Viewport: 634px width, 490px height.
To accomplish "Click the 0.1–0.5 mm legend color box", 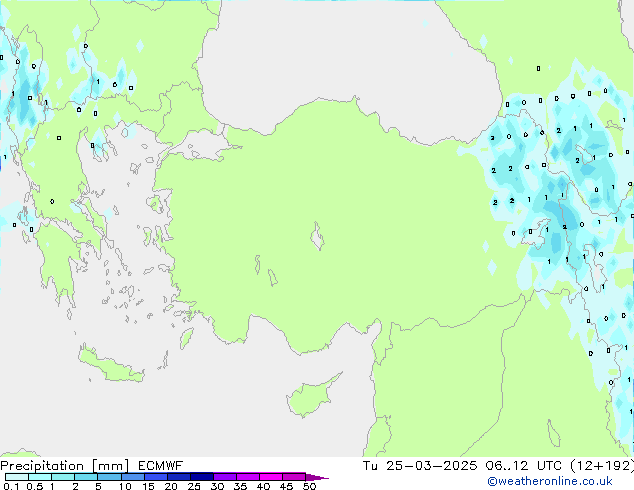I will click(17, 477).
